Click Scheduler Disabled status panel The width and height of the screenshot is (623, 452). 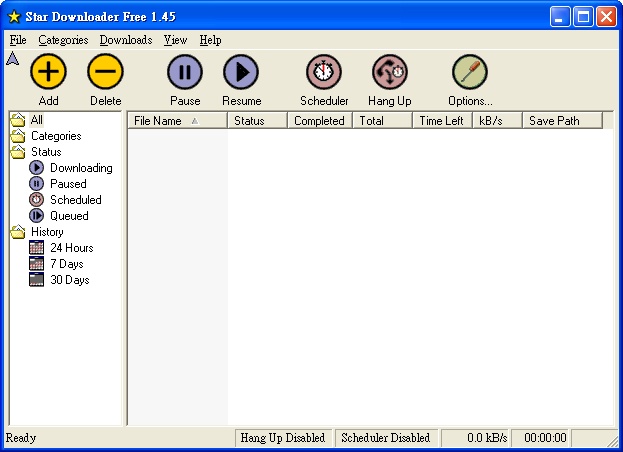click(x=386, y=438)
